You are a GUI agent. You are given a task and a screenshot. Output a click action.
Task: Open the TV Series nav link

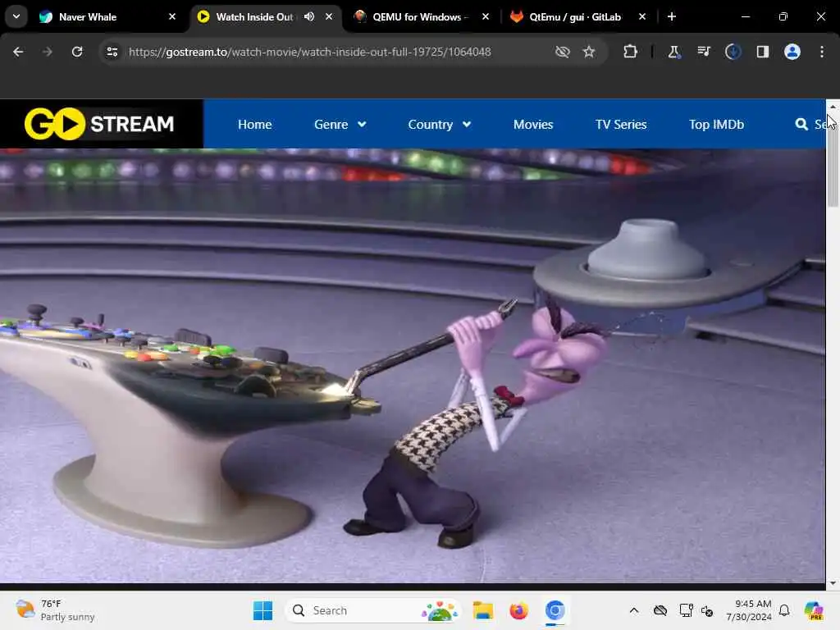click(x=621, y=125)
